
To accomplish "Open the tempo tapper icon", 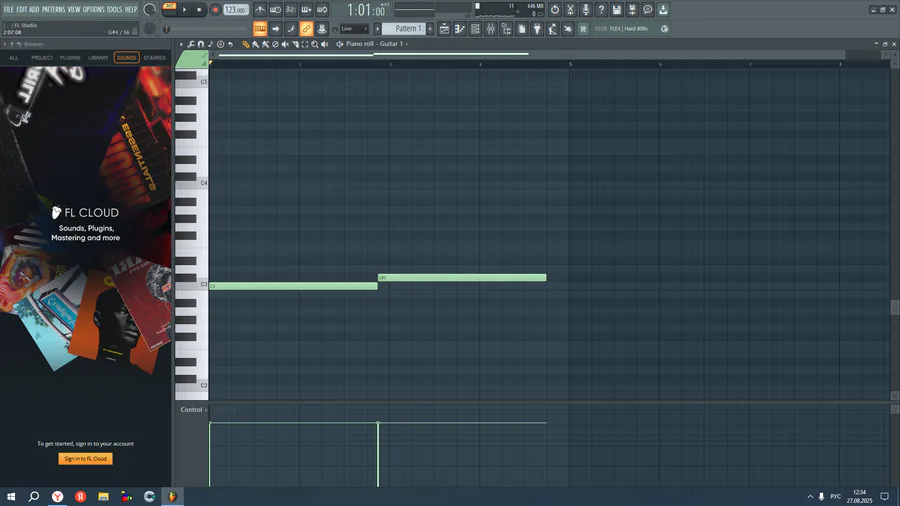I will [x=552, y=29].
